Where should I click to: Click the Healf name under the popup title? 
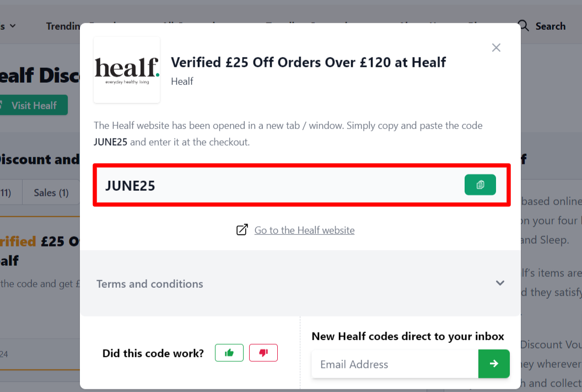click(182, 81)
